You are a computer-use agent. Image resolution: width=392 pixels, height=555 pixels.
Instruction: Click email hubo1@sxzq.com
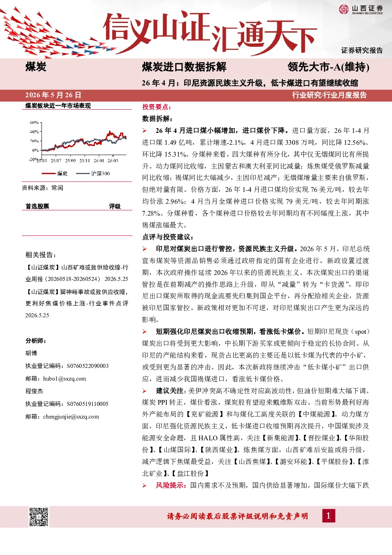(64, 379)
